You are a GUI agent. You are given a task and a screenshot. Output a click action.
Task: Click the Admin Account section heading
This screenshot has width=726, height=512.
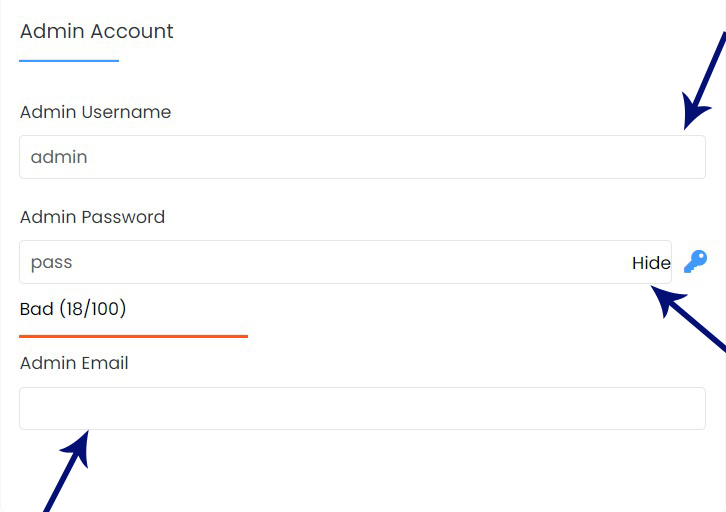point(96,31)
